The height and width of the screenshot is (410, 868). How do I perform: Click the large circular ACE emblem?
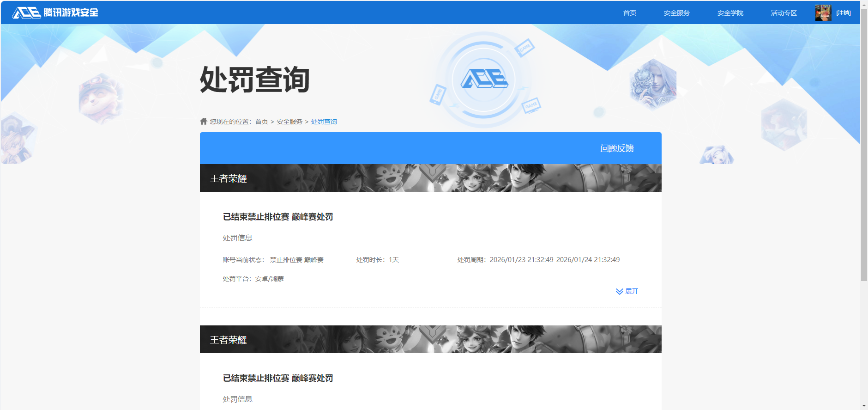coord(484,80)
